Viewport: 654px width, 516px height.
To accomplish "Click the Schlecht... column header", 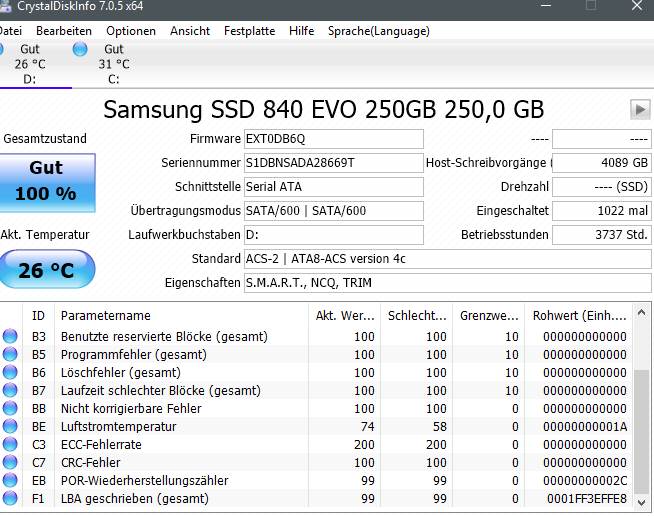I will (x=417, y=316).
